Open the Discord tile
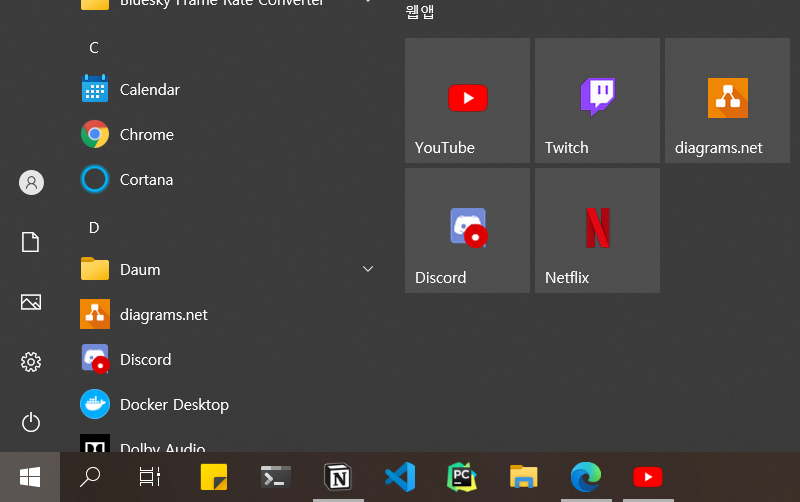 click(x=467, y=231)
